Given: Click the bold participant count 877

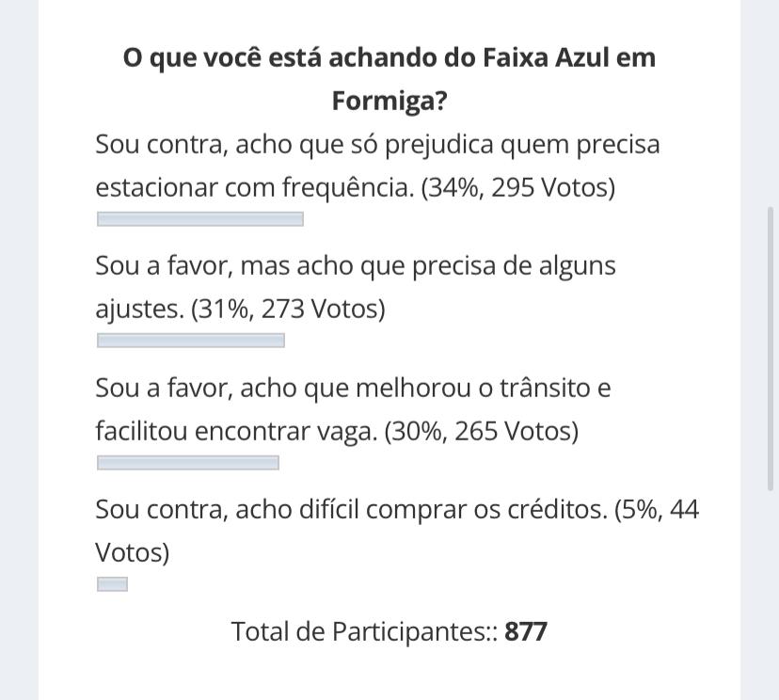Looking at the screenshot, I should click(x=526, y=631).
